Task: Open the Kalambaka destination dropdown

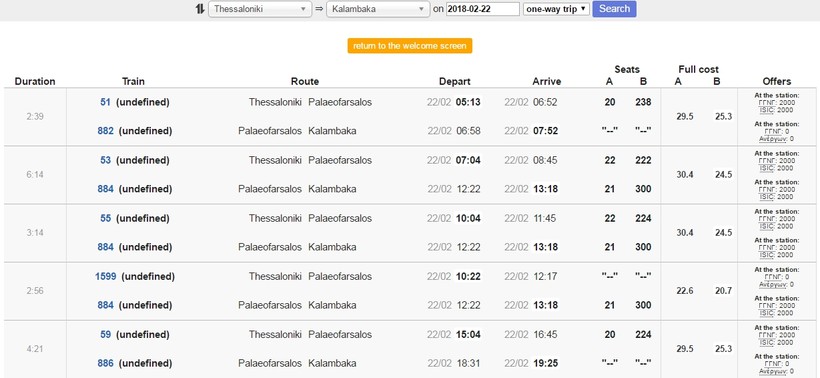Action: (378, 9)
